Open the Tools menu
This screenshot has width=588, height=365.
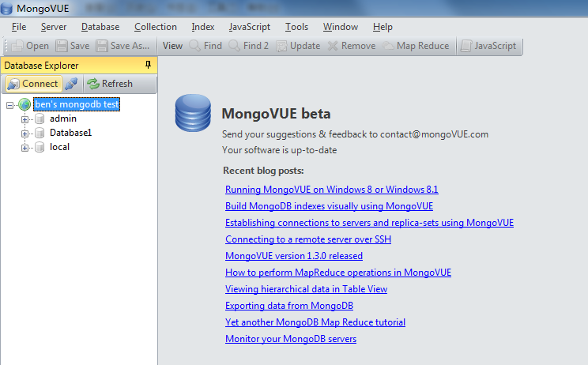[x=296, y=27]
